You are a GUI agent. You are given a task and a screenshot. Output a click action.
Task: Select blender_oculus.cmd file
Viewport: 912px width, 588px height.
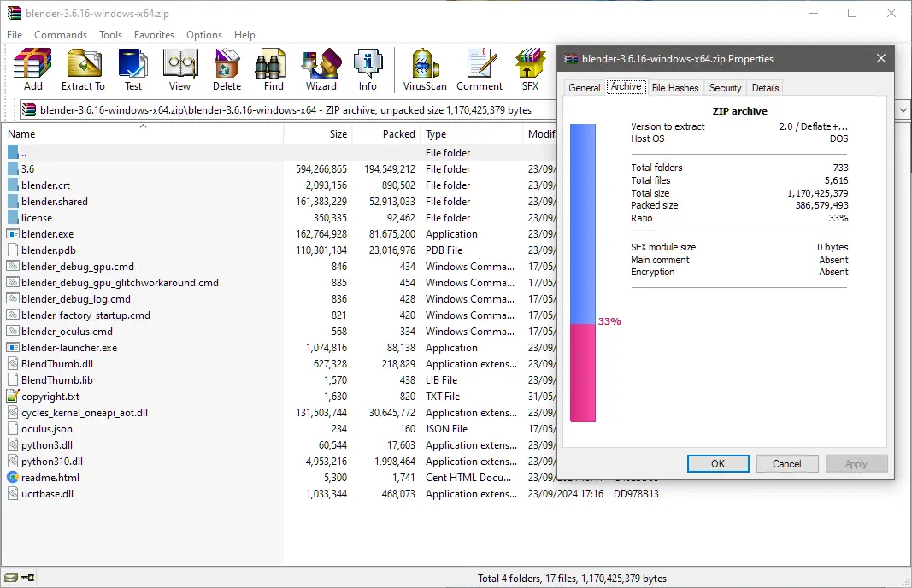[x=67, y=332]
